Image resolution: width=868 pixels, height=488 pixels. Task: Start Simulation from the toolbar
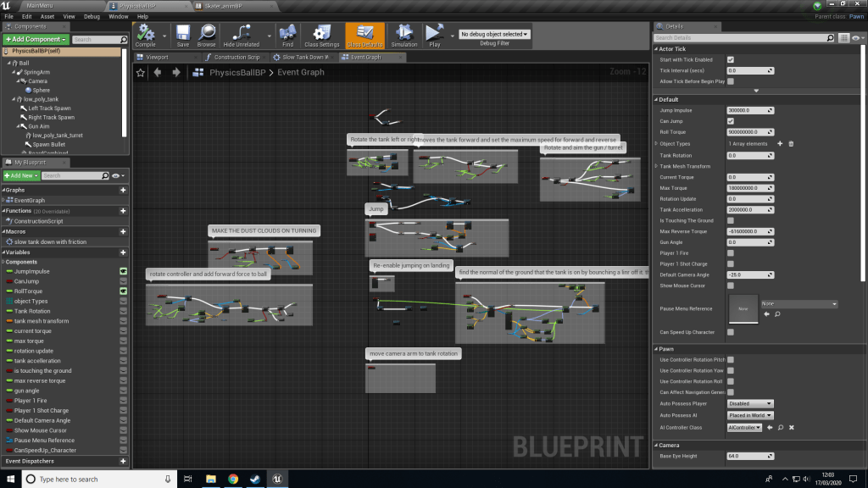[x=403, y=34]
